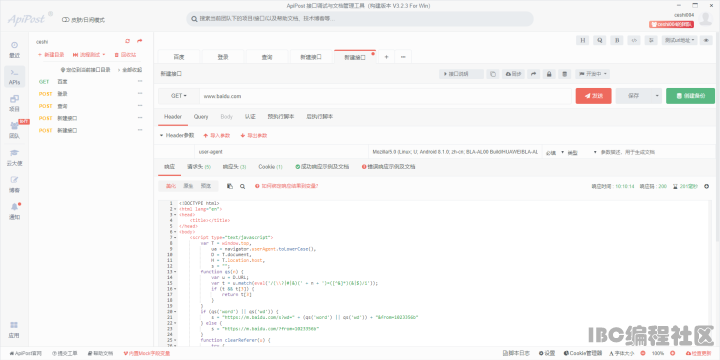Toggle the day/night mode switch
Viewport: 720px width, 360px height.
click(65, 20)
